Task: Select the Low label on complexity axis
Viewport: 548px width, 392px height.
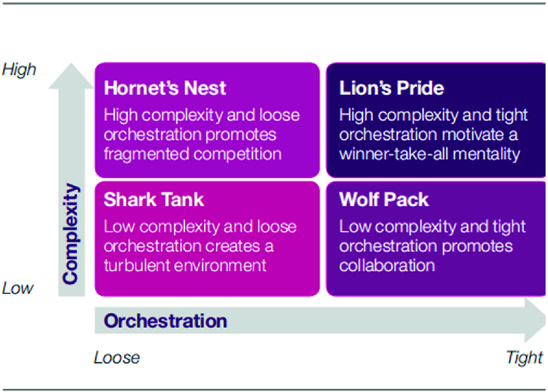Action: click(x=17, y=288)
